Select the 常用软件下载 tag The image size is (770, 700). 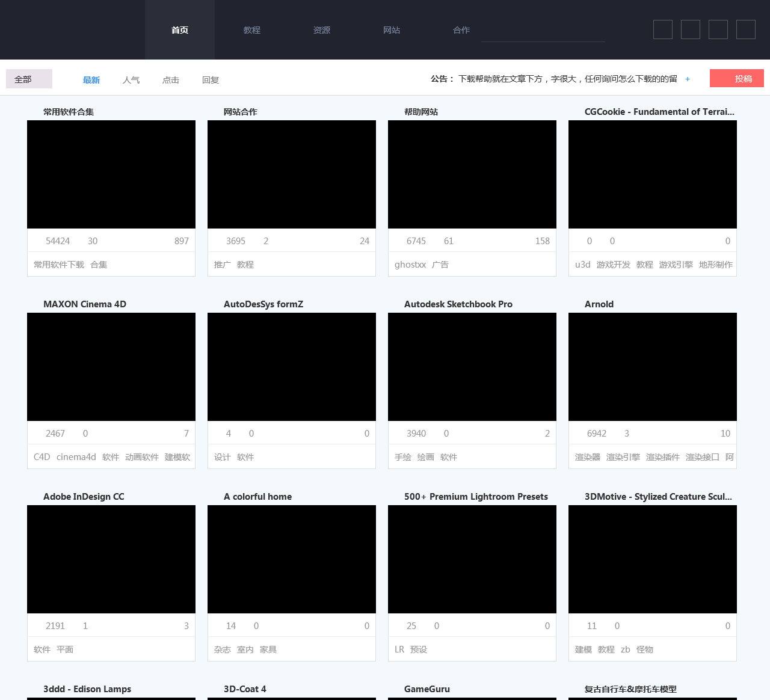[x=59, y=265]
